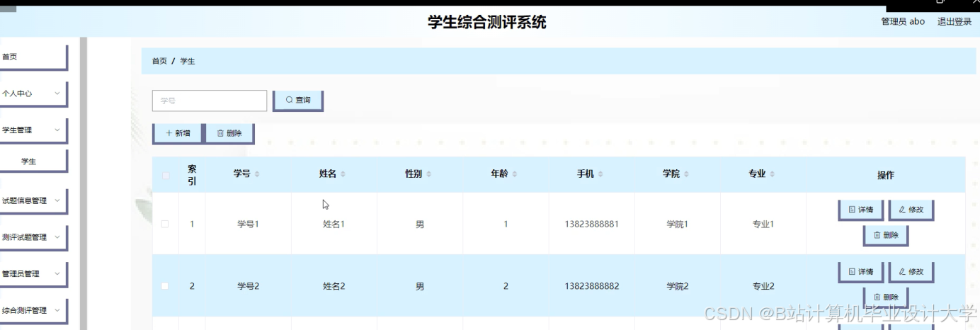
Task: Click the 学号1 table cell
Action: point(248,224)
